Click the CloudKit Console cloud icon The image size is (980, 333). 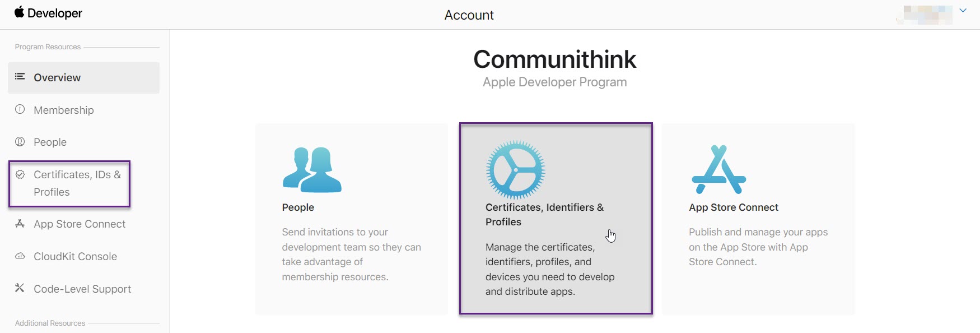point(20,256)
